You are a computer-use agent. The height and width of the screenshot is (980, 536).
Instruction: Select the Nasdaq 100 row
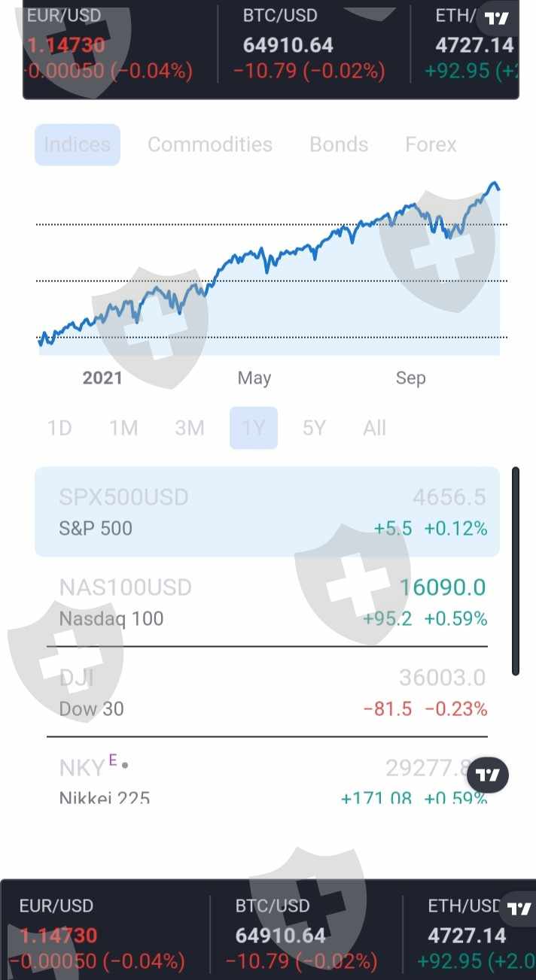(267, 602)
